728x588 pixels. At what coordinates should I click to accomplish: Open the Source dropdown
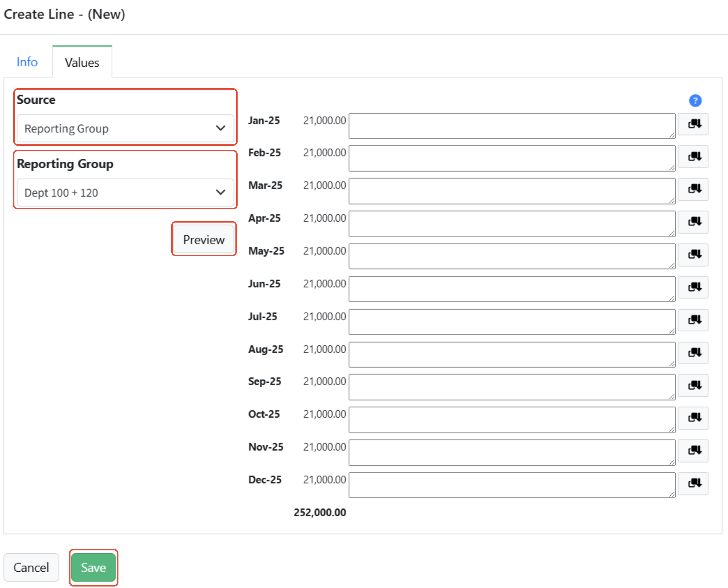125,128
